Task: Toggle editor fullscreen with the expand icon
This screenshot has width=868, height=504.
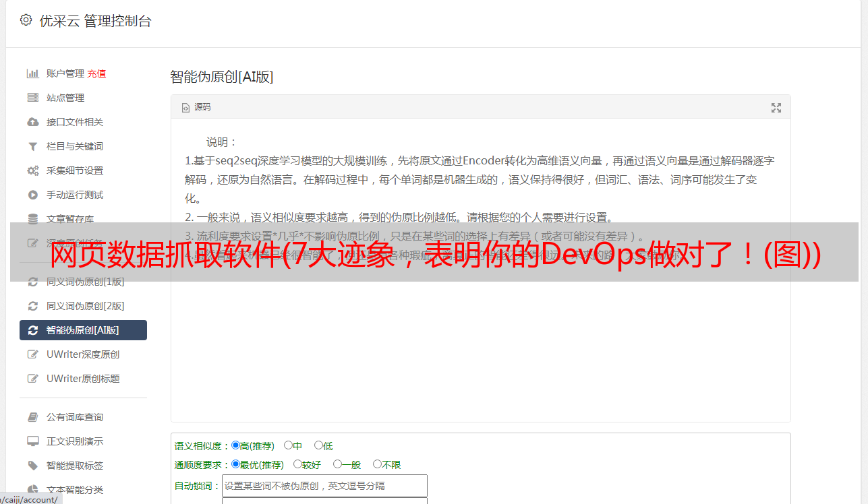Action: [x=776, y=108]
